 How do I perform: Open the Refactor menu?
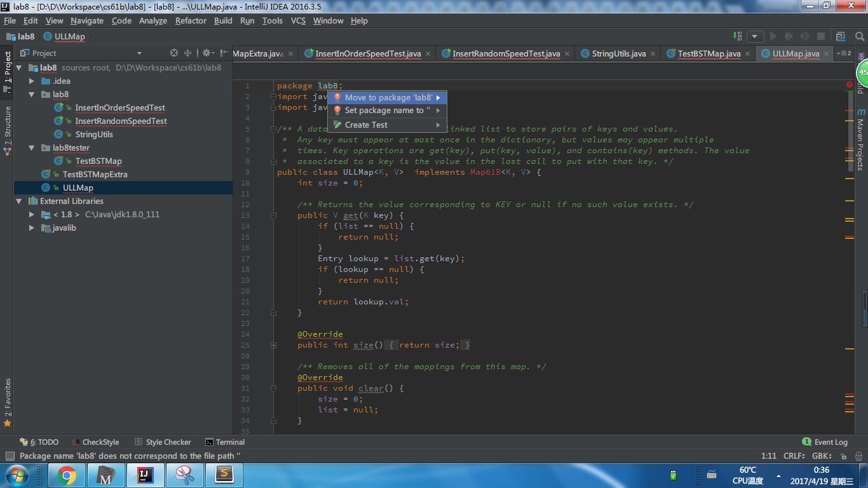(x=191, y=20)
